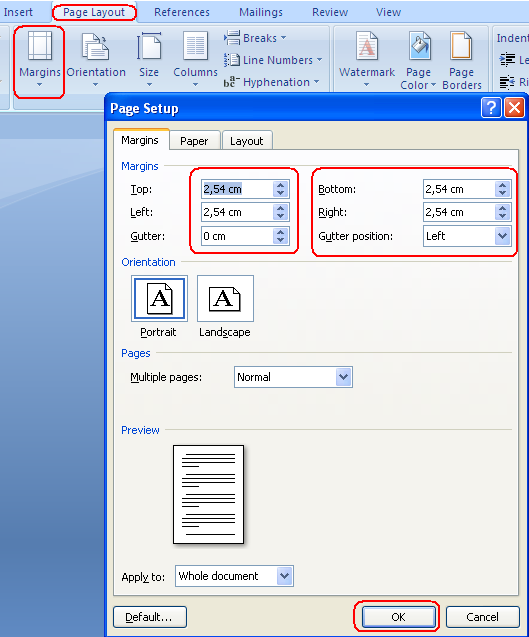Increase the Left margin with up arrow
Image resolution: width=529 pixels, height=637 pixels.
coord(280,208)
